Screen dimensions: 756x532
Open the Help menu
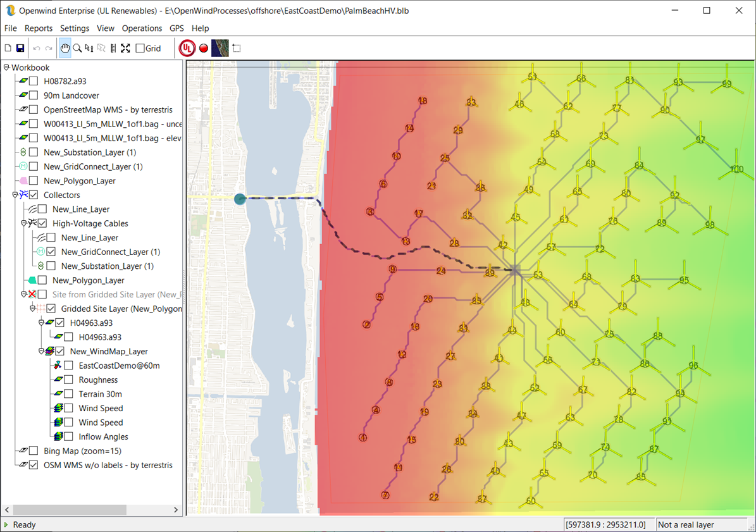click(x=200, y=28)
